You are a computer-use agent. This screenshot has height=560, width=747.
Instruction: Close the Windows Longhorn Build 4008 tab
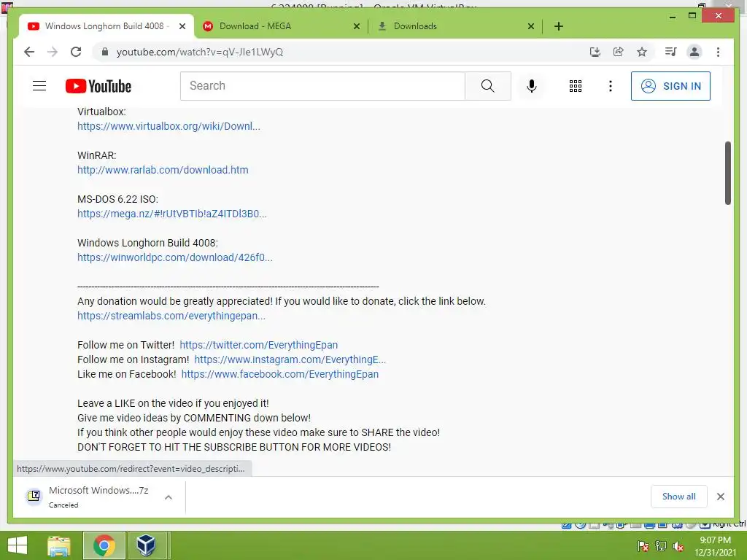click(x=182, y=27)
